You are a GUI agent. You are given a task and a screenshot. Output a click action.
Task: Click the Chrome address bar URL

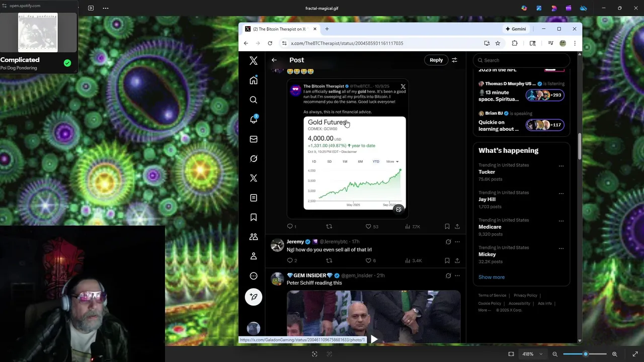pos(347,43)
